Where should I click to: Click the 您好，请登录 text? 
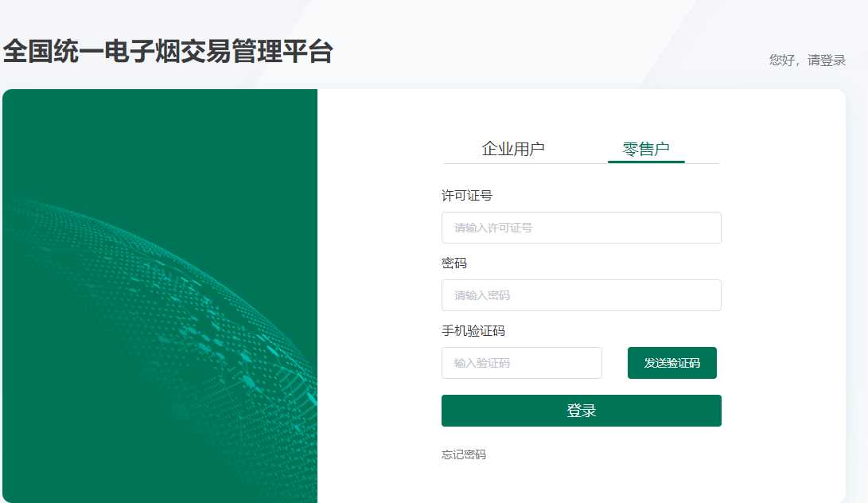807,60
